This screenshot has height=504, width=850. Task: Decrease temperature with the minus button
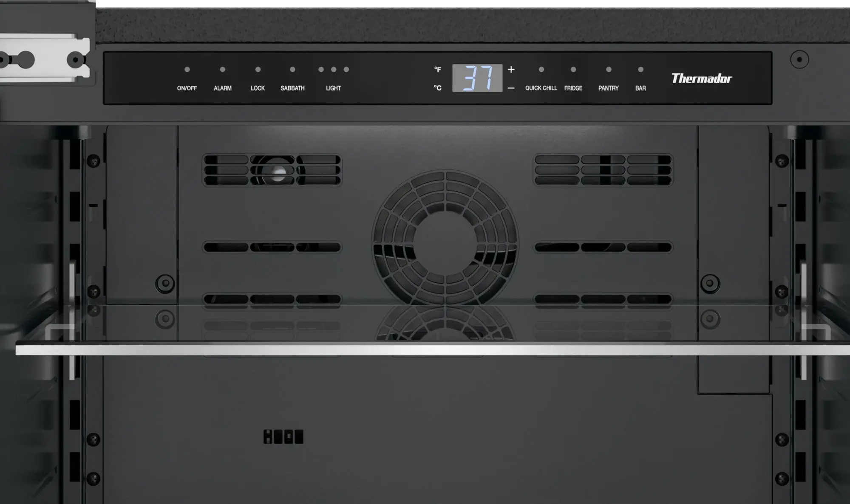click(511, 88)
